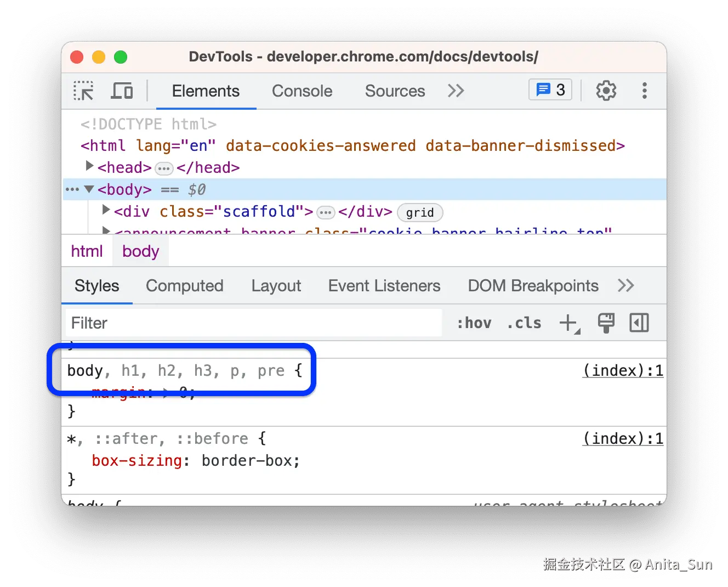
Task: Switch to the Sources tab
Action: point(395,91)
